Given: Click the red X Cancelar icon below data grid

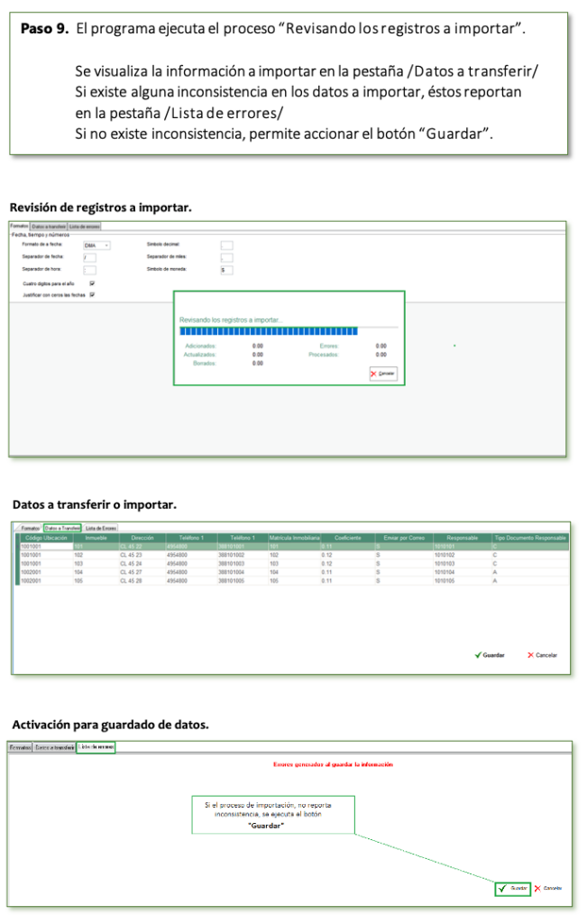Looking at the screenshot, I should (x=531, y=655).
